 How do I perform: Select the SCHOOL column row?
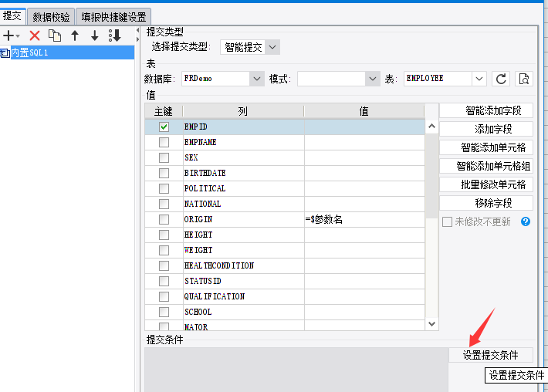coord(285,312)
